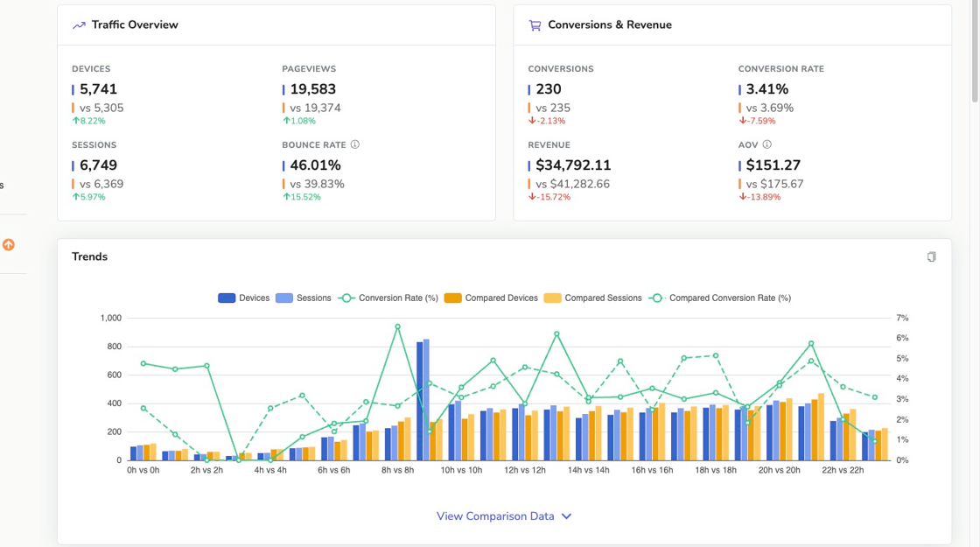
Task: Click the shopping cart icon beside Conversions & Revenue
Action: pyautogui.click(x=535, y=25)
